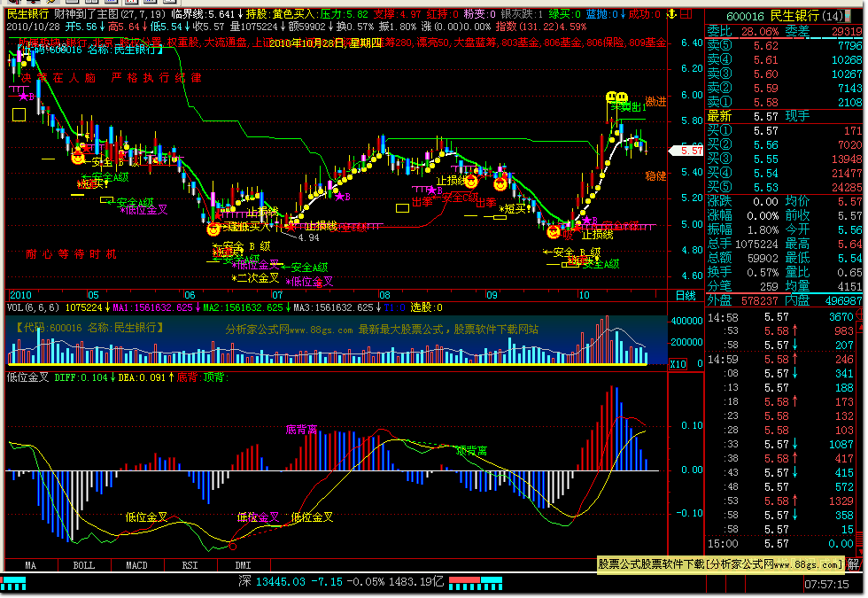Click the 日线 period label
Viewport: 868px width, 598px height.
coord(686,295)
